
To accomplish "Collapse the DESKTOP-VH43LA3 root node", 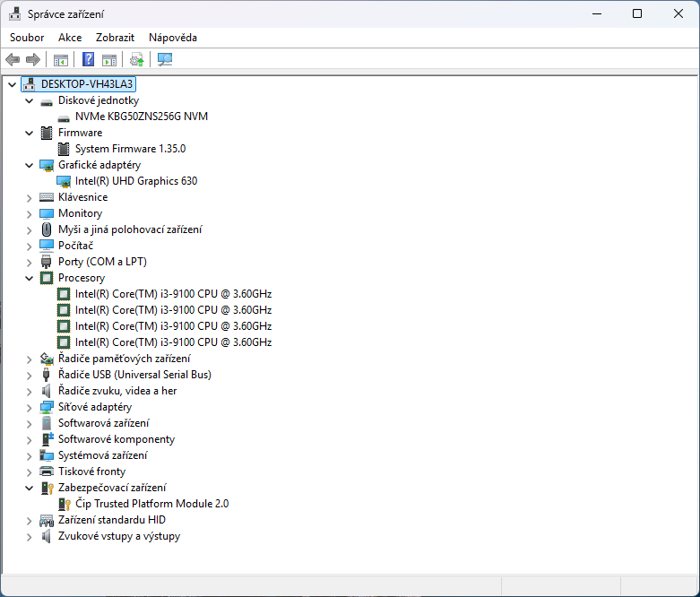I will click(x=12, y=84).
